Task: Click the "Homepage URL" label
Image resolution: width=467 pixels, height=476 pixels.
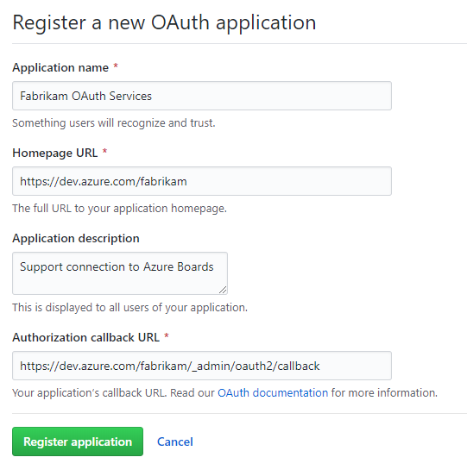Action: click(55, 153)
